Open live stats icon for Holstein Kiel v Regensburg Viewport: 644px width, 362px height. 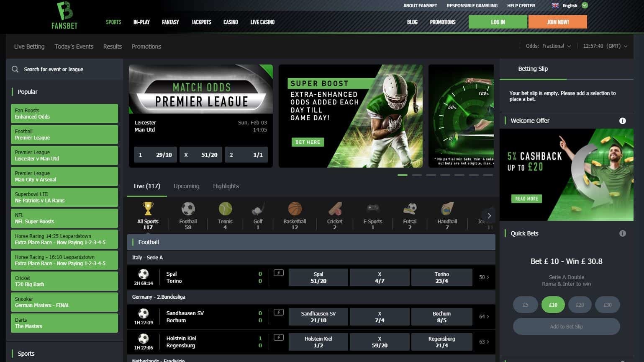click(279, 338)
